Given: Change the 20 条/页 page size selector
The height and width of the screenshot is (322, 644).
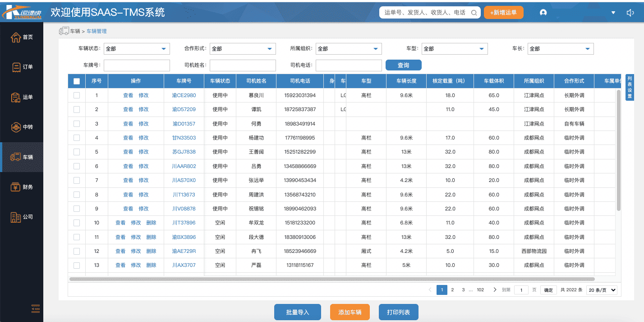Looking at the screenshot, I should 602,290.
